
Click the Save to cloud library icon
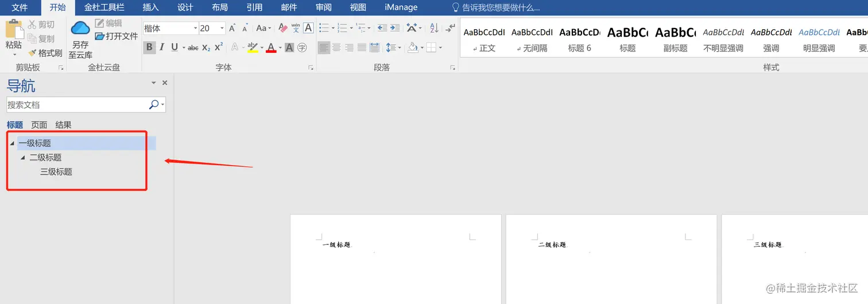pyautogui.click(x=80, y=28)
